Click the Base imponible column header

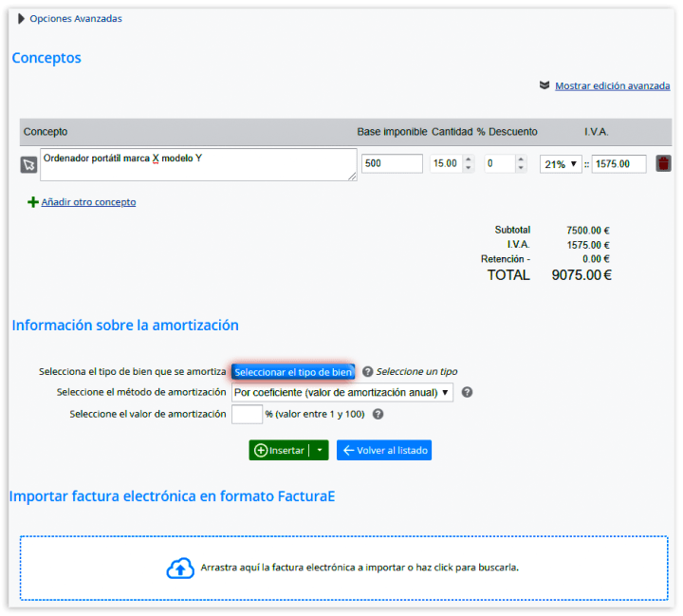pos(392,132)
